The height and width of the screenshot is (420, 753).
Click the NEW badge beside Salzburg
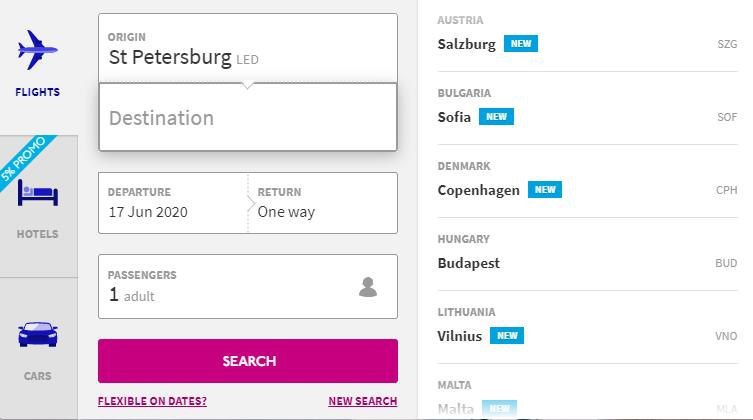(520, 44)
